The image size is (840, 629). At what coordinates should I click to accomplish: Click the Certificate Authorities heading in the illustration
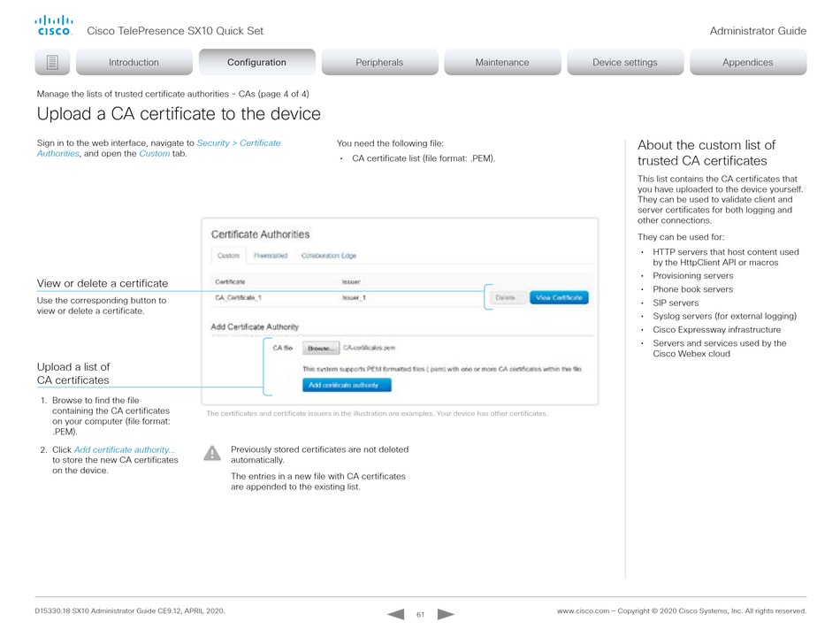click(x=260, y=234)
